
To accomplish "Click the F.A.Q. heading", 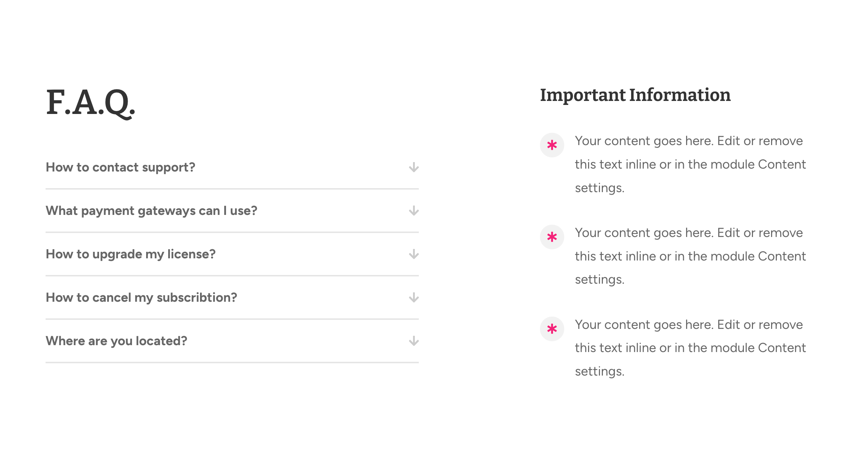I will (90, 103).
